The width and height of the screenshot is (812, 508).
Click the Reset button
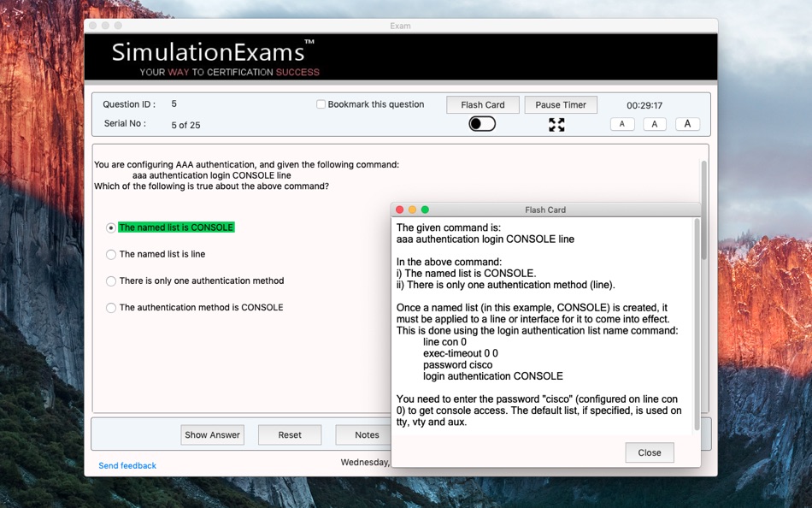pos(290,435)
